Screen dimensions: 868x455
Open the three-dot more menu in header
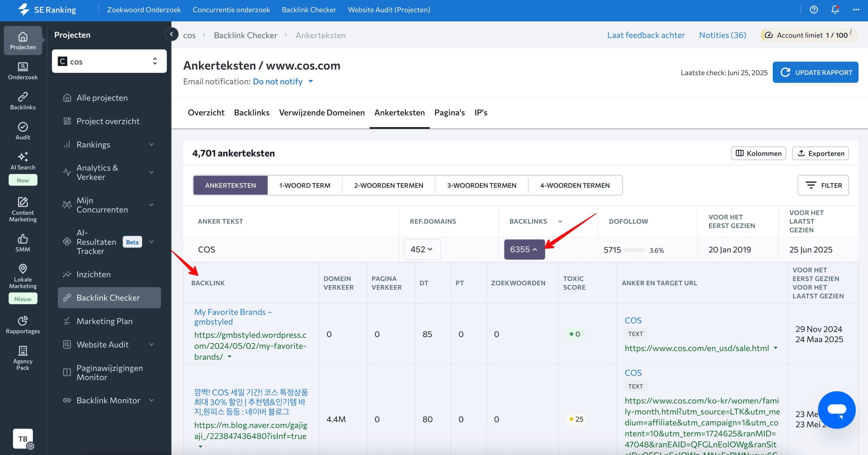point(856,10)
